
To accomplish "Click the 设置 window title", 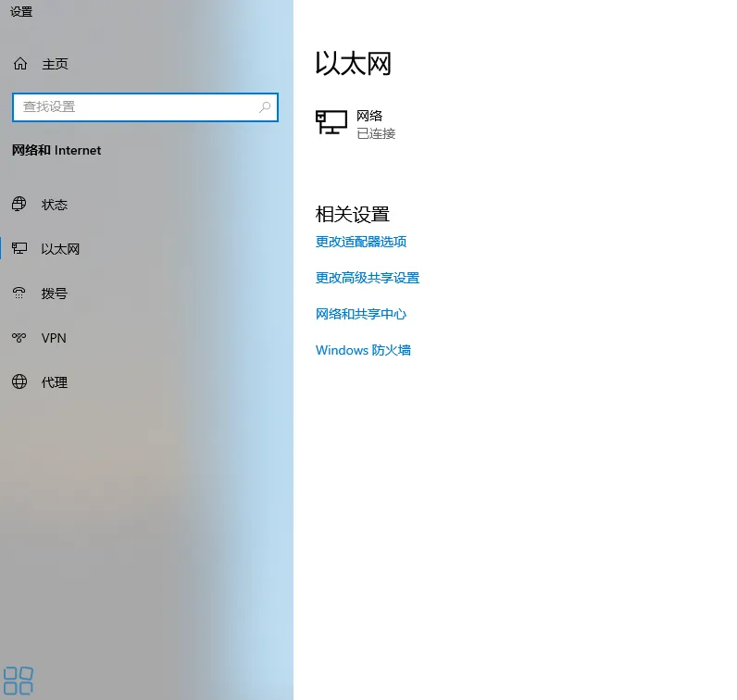I will [21, 11].
